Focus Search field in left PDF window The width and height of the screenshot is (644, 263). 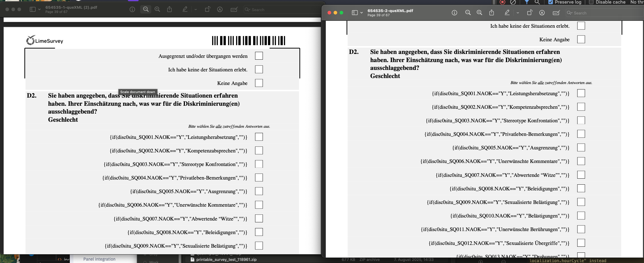283,10
